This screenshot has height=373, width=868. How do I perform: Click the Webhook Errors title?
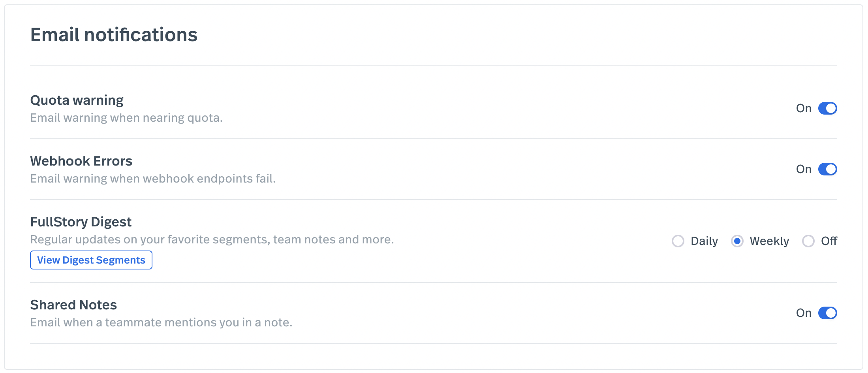tap(81, 160)
